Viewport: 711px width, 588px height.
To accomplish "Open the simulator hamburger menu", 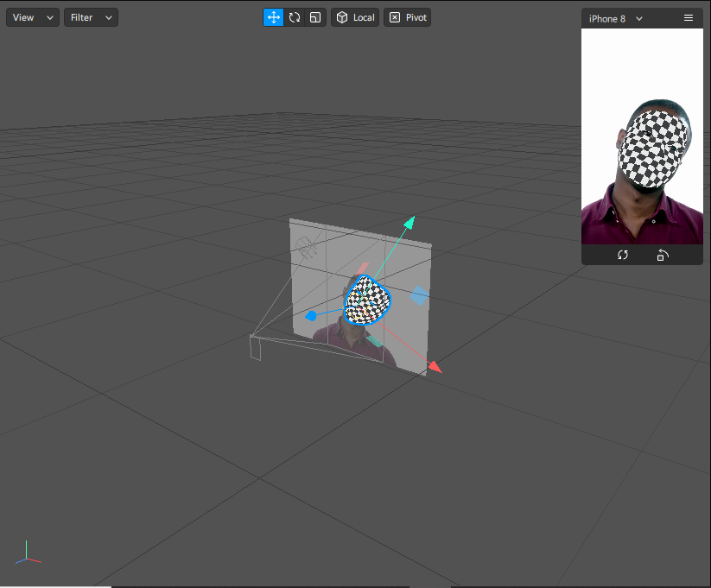I will pyautogui.click(x=689, y=18).
